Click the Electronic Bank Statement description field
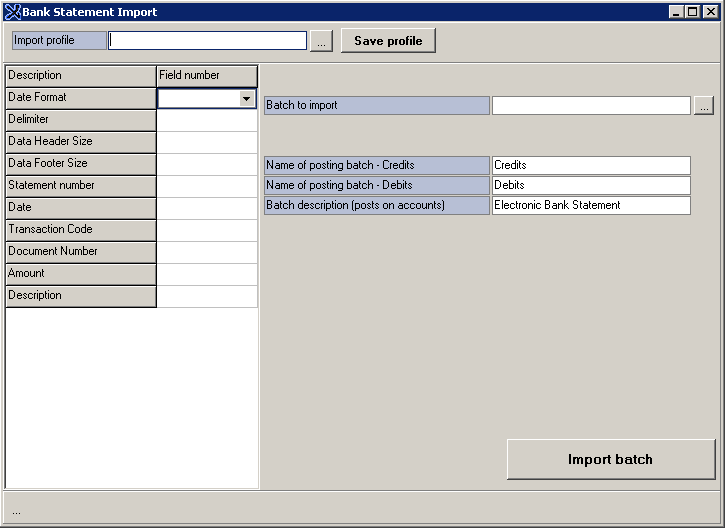This screenshot has height=528, width=725. [x=591, y=205]
